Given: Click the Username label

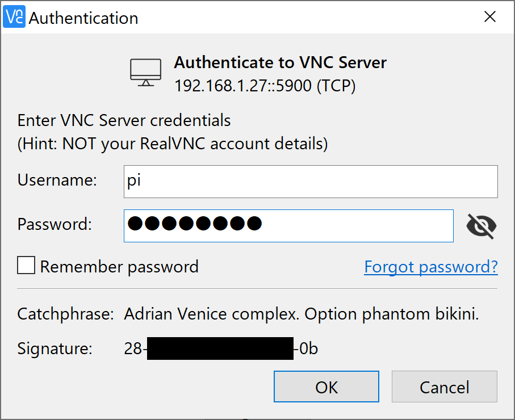Looking at the screenshot, I should [x=57, y=180].
